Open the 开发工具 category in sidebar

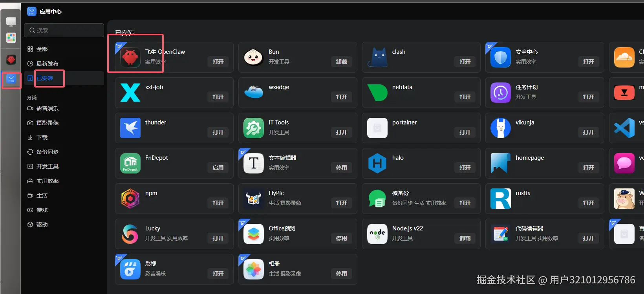pos(64,166)
